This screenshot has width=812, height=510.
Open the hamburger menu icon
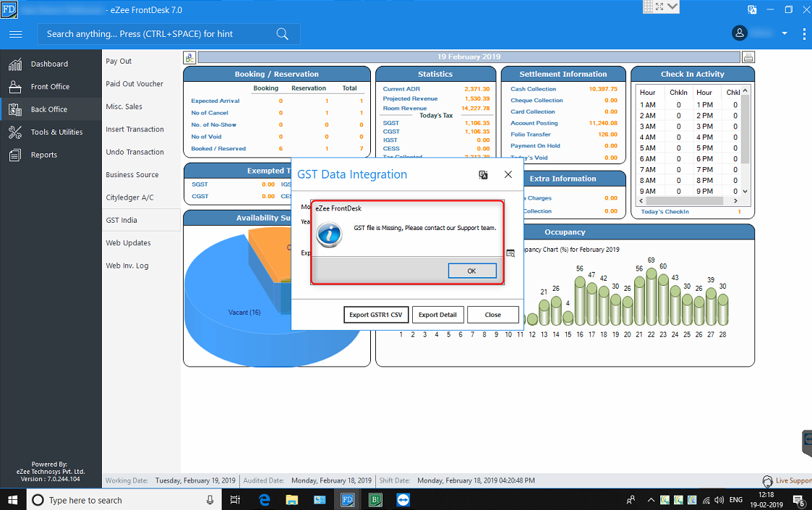tap(16, 34)
